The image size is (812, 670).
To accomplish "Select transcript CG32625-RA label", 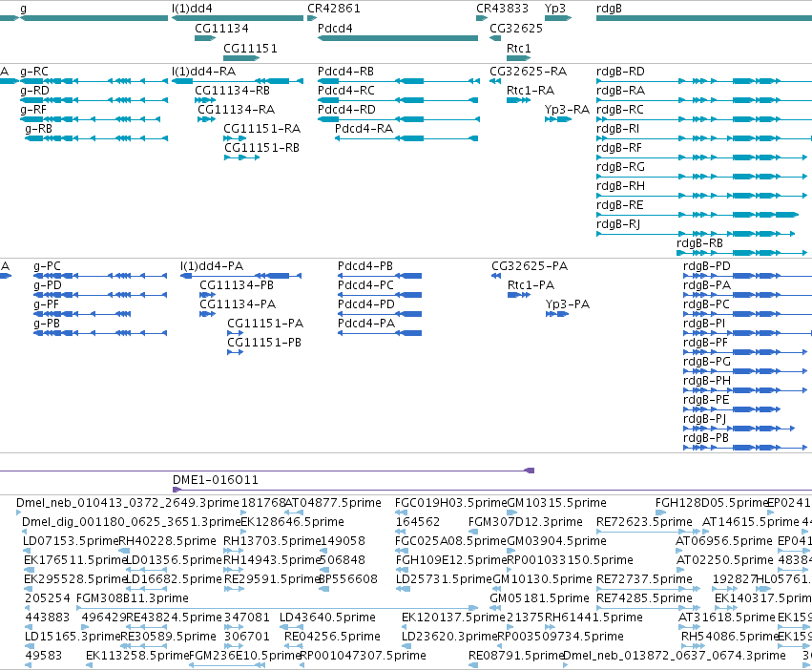I will coord(529,71).
